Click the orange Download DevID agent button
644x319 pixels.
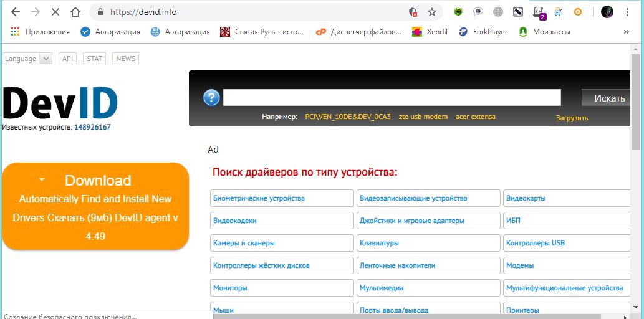(x=95, y=206)
